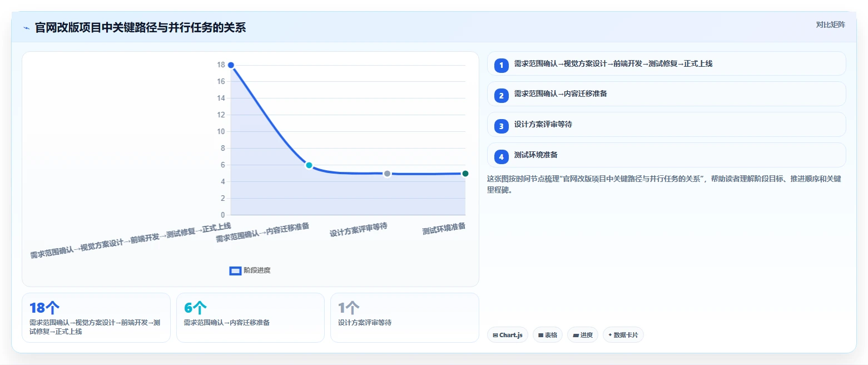Image resolution: width=868 pixels, height=365 pixels.
Task: Select list item 测试环境准备
Action: pyautogui.click(x=666, y=155)
